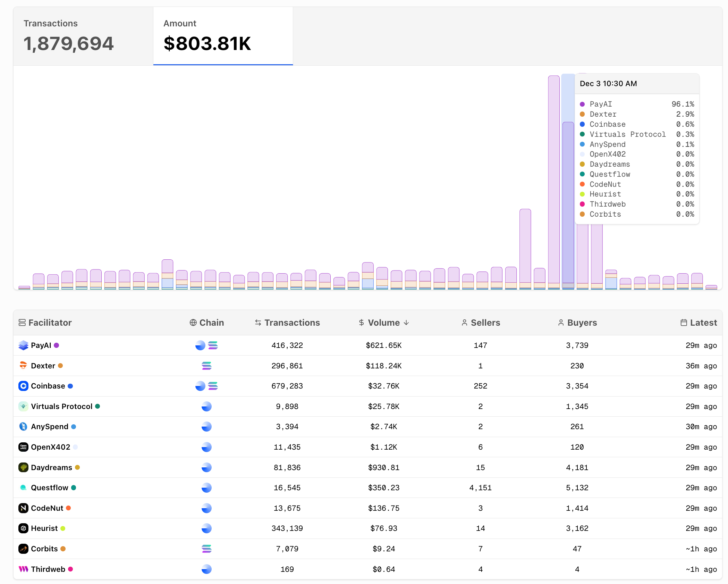
Task: Click the Daydreams facilitator name
Action: (x=51, y=467)
